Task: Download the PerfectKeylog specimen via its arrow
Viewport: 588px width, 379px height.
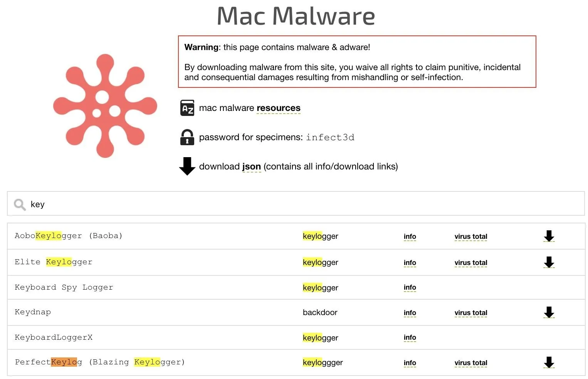Action: pyautogui.click(x=549, y=362)
